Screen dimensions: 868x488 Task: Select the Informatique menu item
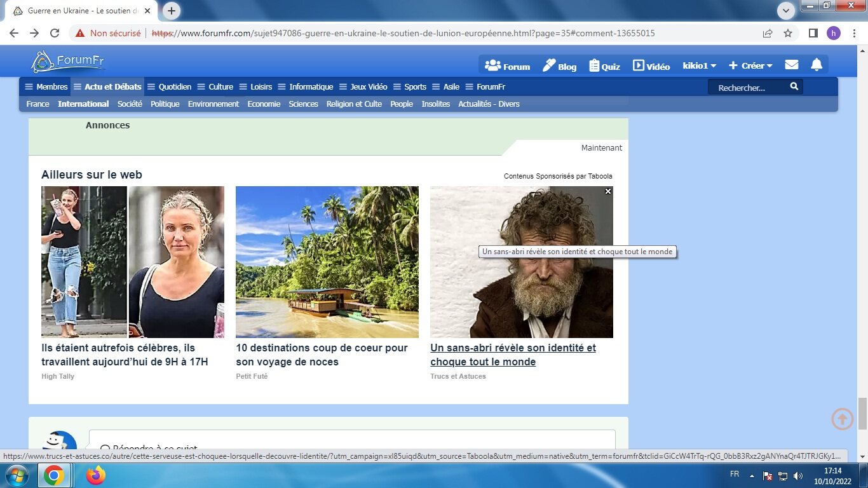(x=311, y=87)
